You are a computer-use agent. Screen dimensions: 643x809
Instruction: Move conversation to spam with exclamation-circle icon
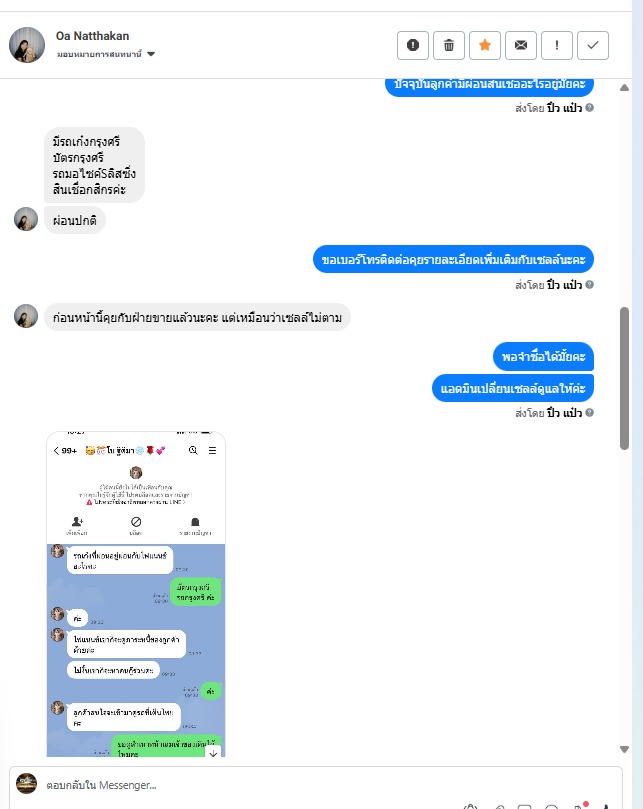pos(413,45)
